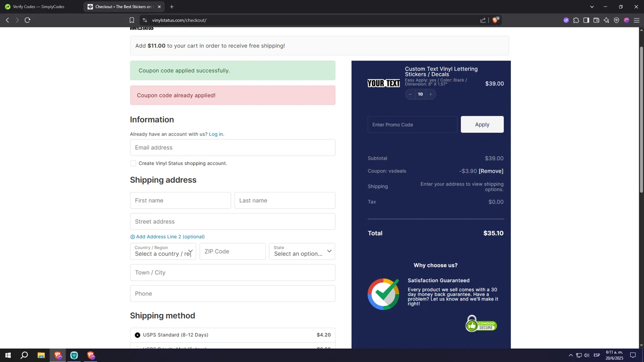Reload the checkout page

pos(27,20)
